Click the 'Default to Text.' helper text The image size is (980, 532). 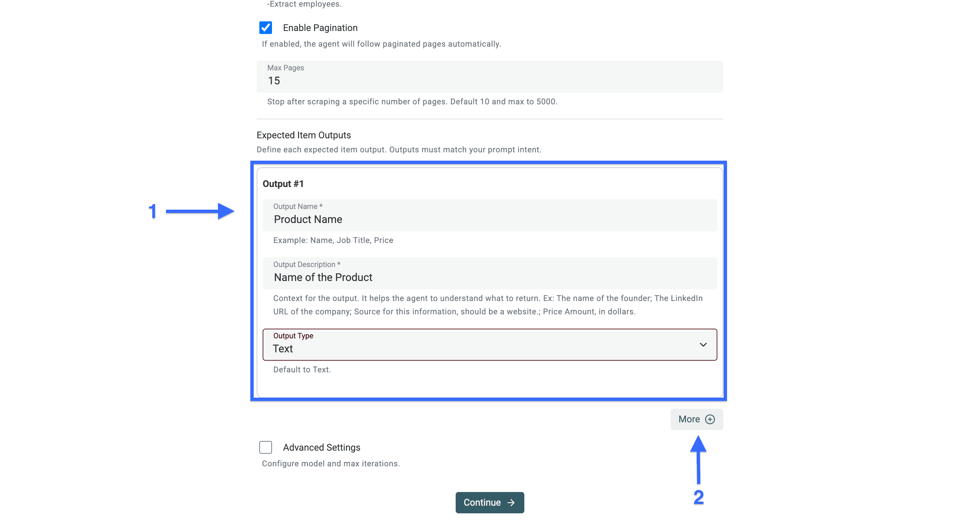click(x=302, y=370)
